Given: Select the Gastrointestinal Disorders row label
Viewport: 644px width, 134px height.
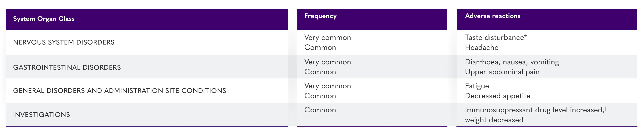Looking at the screenshot, I should (67, 68).
